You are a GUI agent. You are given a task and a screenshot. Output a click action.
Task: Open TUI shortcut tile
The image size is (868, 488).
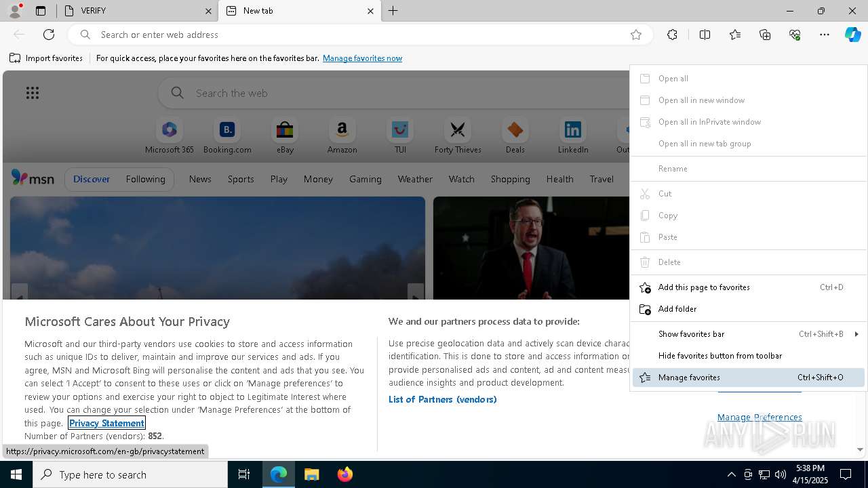point(400,136)
